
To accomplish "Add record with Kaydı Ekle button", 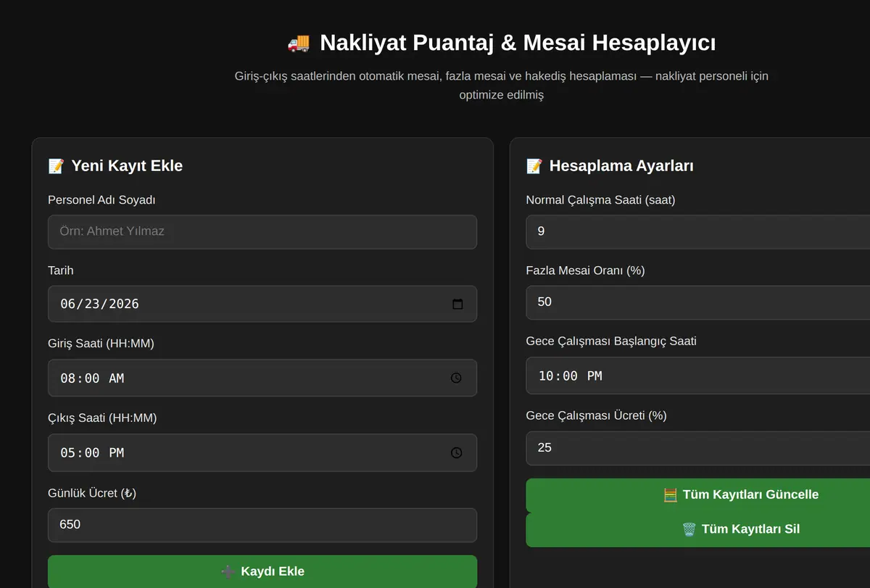I will (262, 571).
